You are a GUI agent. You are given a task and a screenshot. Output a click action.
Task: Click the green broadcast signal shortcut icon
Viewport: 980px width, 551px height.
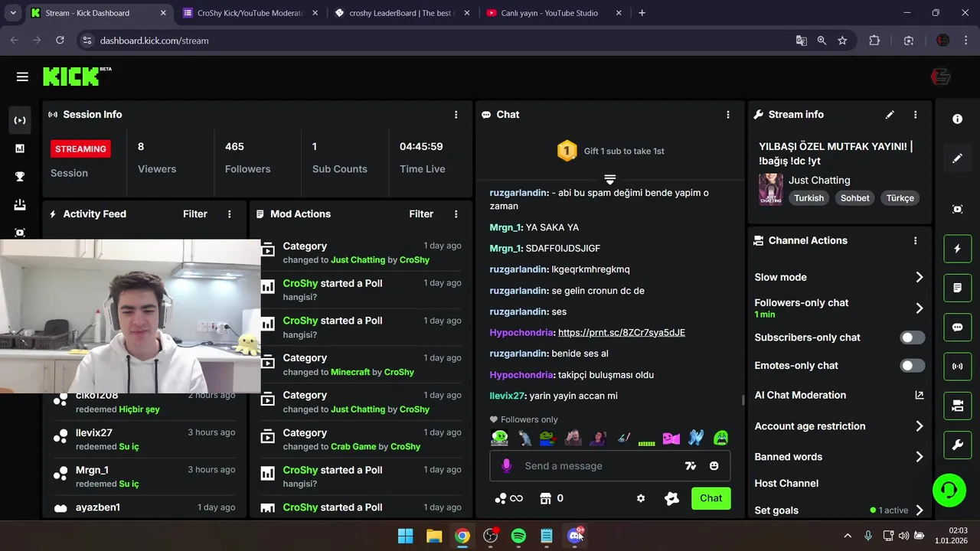957,367
